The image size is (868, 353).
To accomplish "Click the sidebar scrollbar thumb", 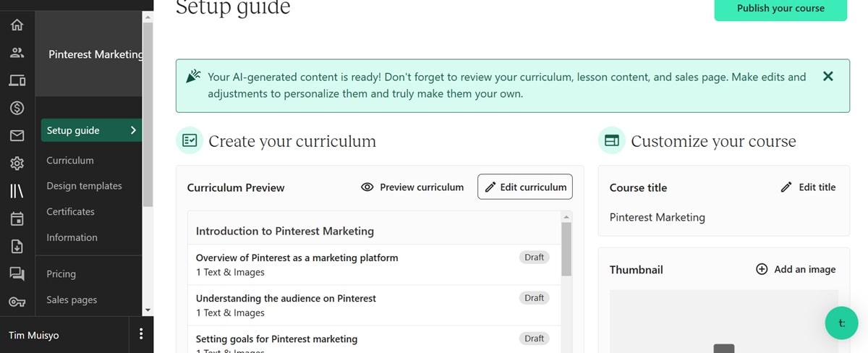I will coord(148,114).
